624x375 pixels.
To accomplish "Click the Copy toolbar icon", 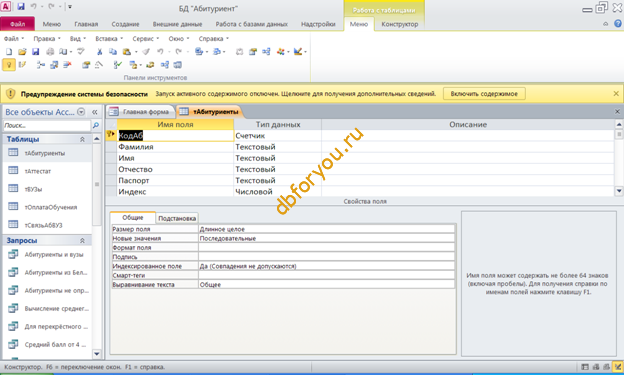I will coord(113,51).
